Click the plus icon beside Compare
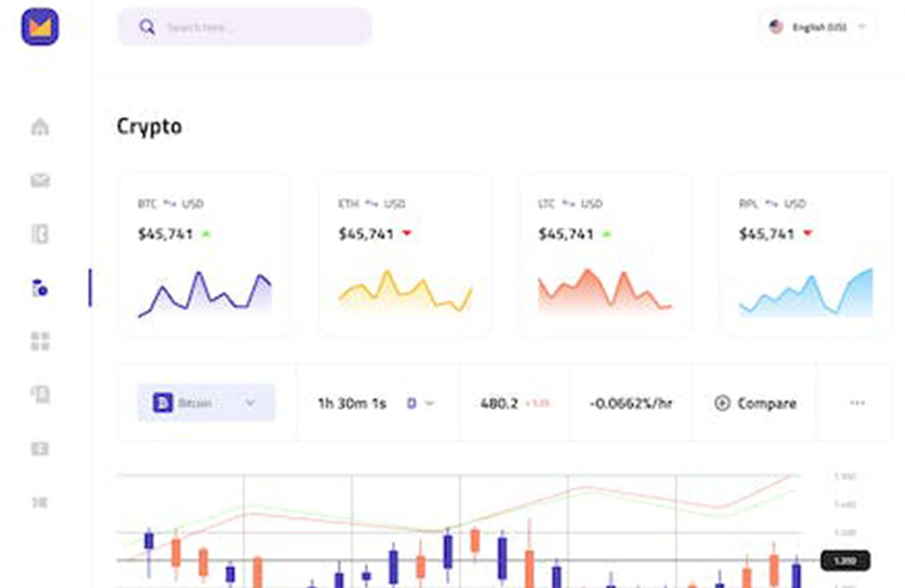 (722, 403)
